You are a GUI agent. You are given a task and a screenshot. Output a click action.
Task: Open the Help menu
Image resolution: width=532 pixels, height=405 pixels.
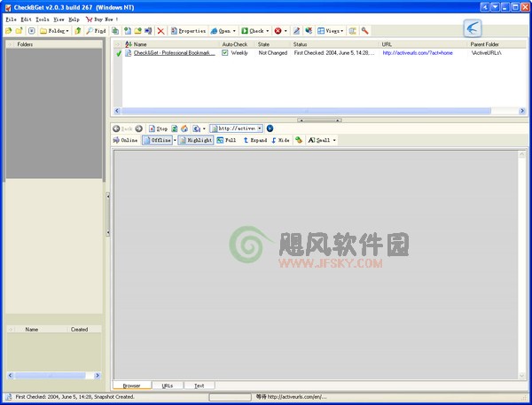point(74,19)
